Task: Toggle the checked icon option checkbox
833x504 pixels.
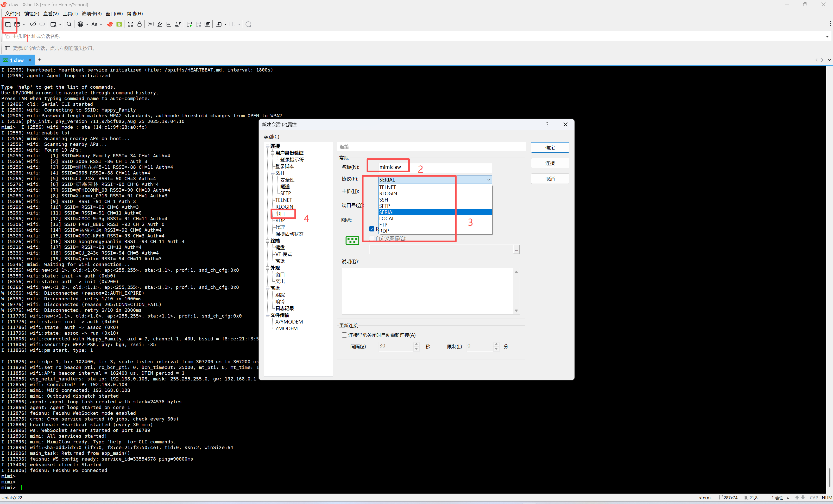Action: tap(372, 229)
